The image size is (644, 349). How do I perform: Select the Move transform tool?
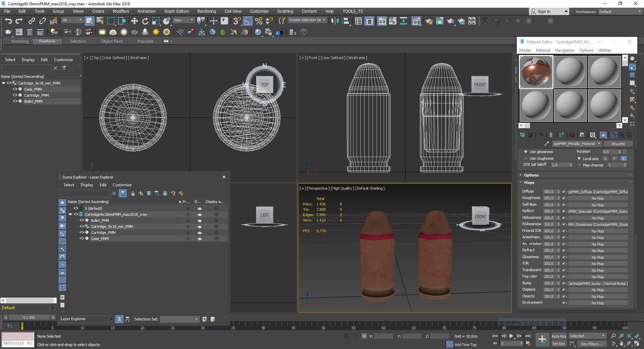tap(134, 21)
